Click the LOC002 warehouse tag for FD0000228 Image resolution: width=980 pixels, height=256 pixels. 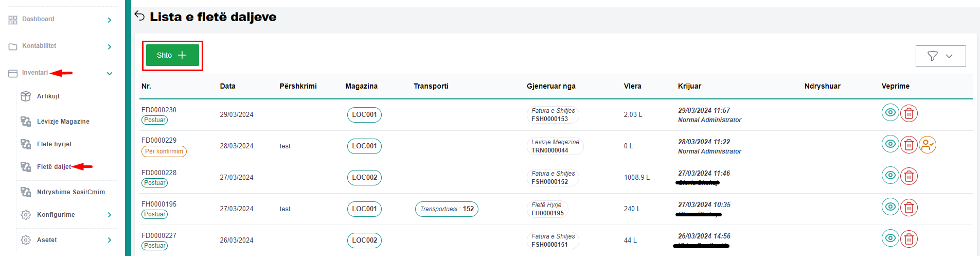(364, 178)
